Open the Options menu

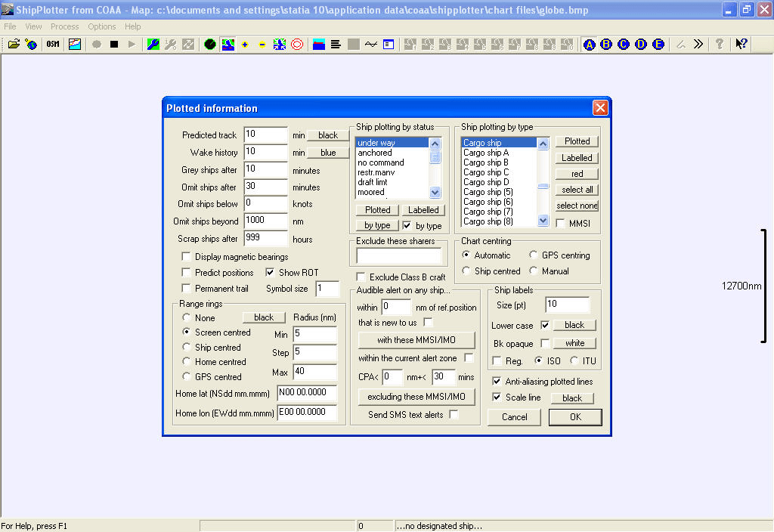pos(102,26)
